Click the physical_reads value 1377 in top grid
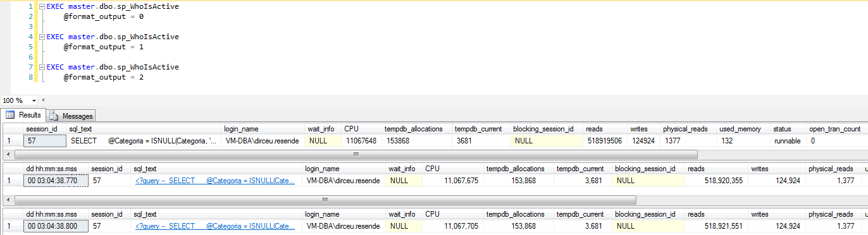This screenshot has width=868, height=235. click(688, 141)
